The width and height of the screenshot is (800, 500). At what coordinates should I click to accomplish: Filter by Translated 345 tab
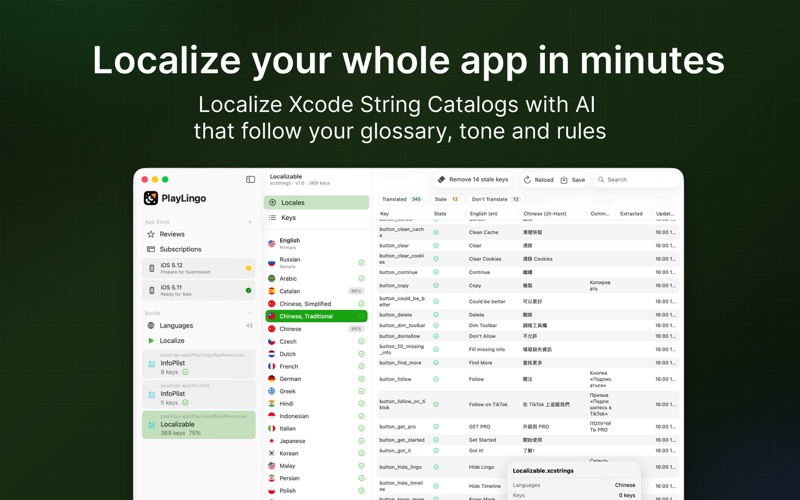click(x=402, y=199)
